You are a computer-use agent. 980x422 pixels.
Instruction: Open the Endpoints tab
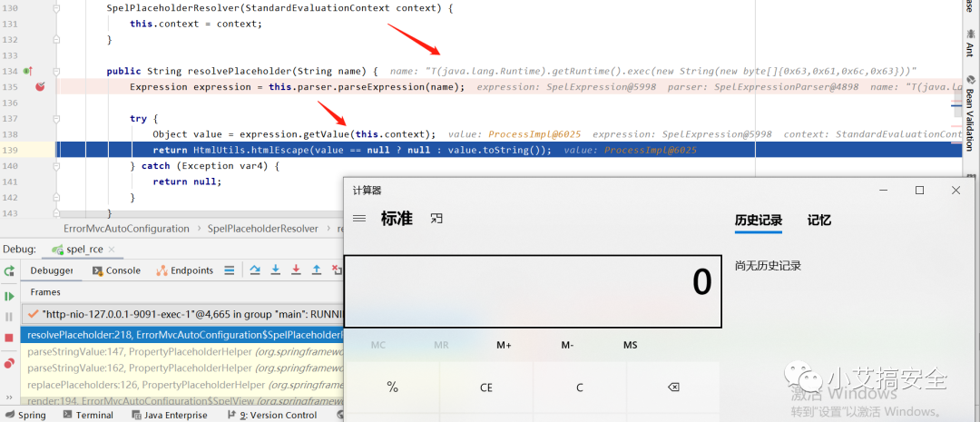(x=185, y=270)
